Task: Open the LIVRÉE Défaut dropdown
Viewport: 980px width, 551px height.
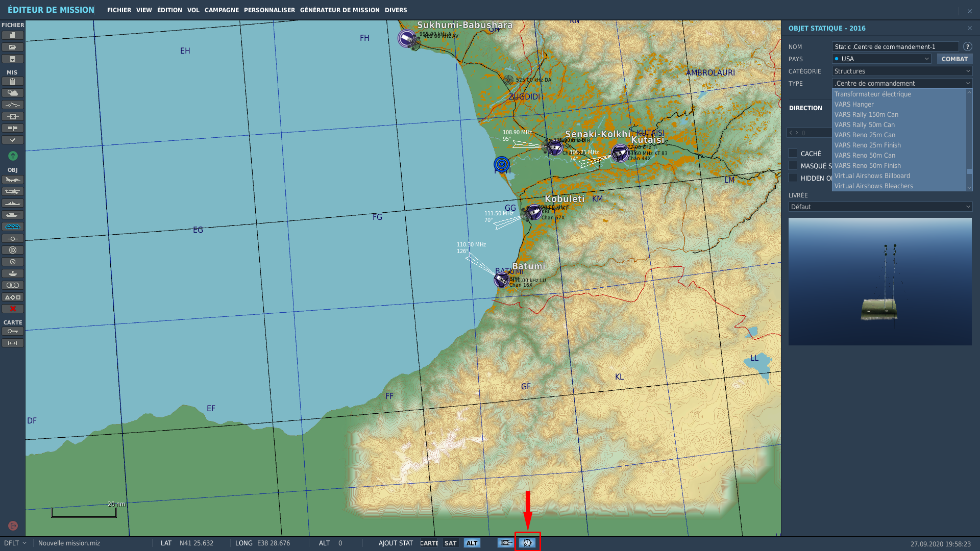Action: pos(880,207)
